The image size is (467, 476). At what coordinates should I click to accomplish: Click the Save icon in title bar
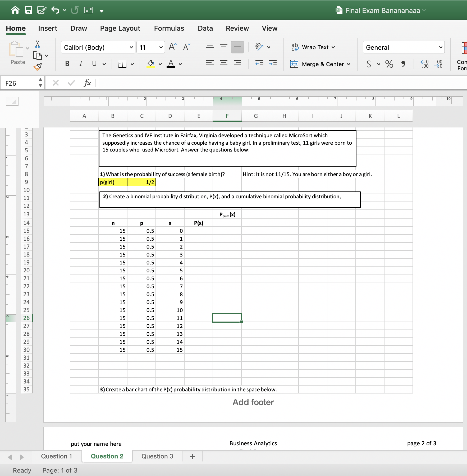click(x=28, y=10)
